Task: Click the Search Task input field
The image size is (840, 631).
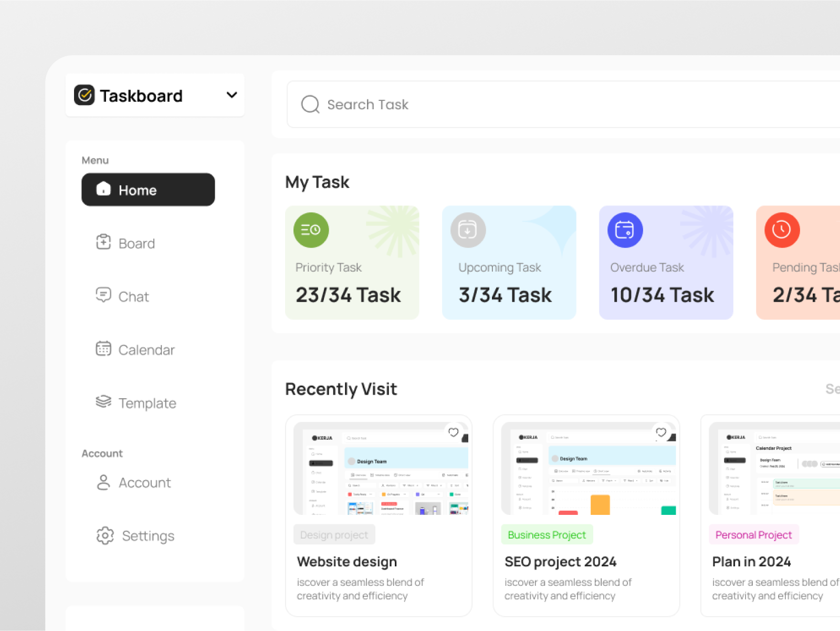Action: [472, 105]
